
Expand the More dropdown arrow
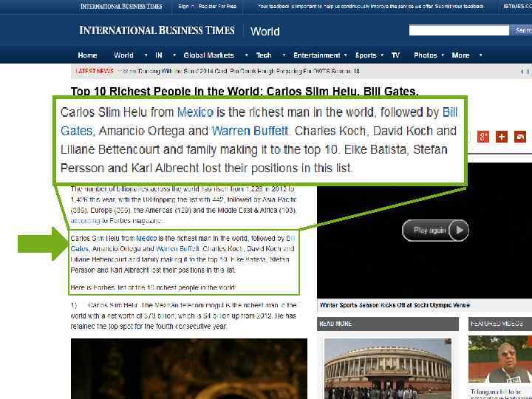pyautogui.click(x=481, y=55)
